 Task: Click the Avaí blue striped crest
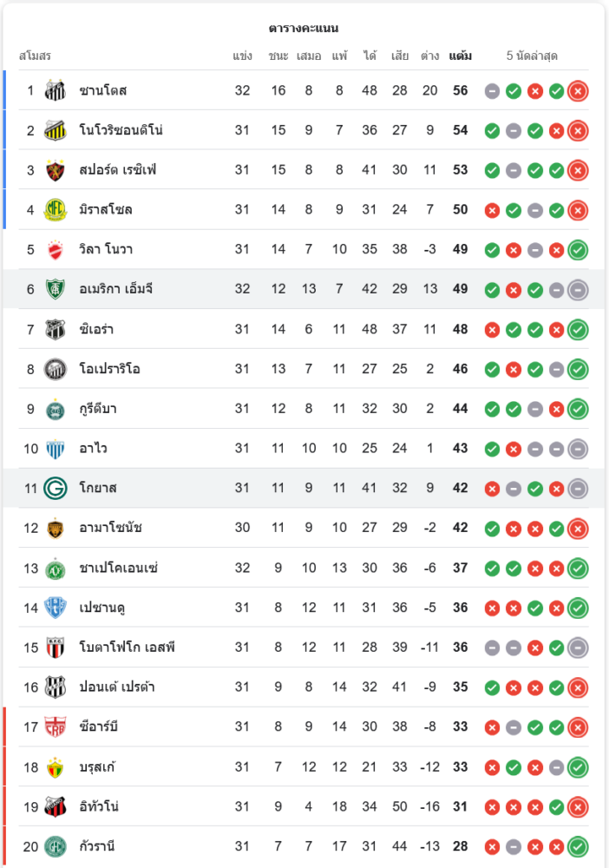coord(56,449)
